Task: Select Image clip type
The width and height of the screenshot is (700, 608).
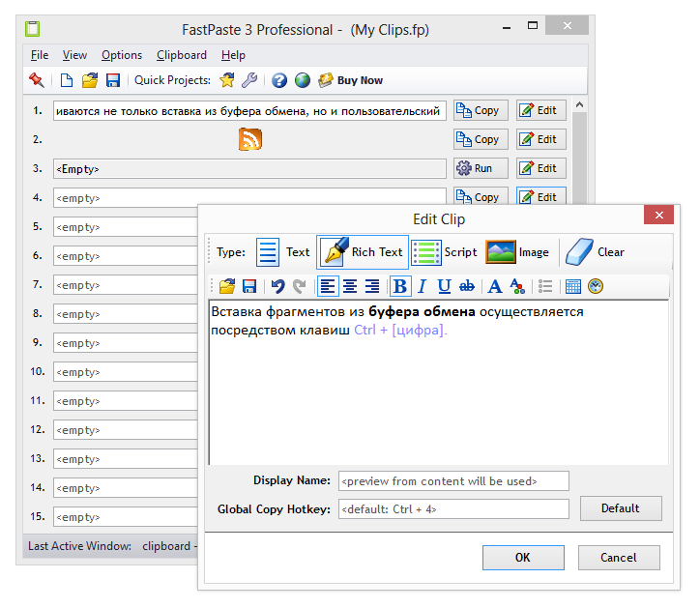Action: [517, 252]
